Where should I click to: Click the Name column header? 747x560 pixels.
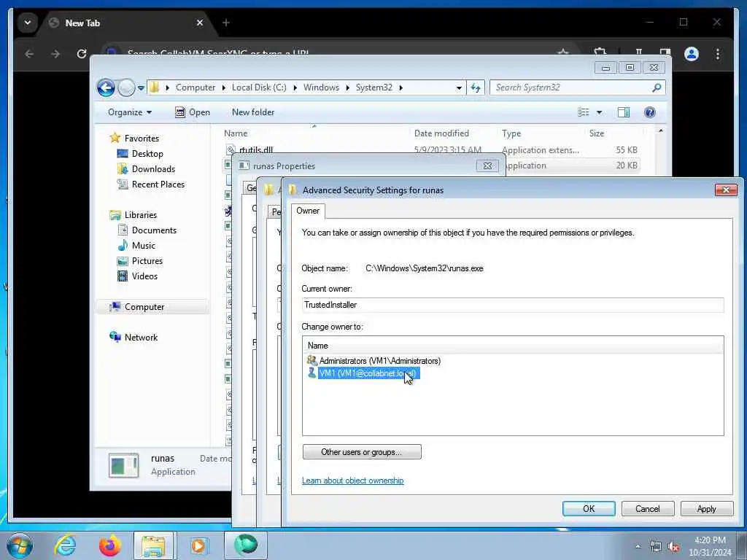(236, 133)
